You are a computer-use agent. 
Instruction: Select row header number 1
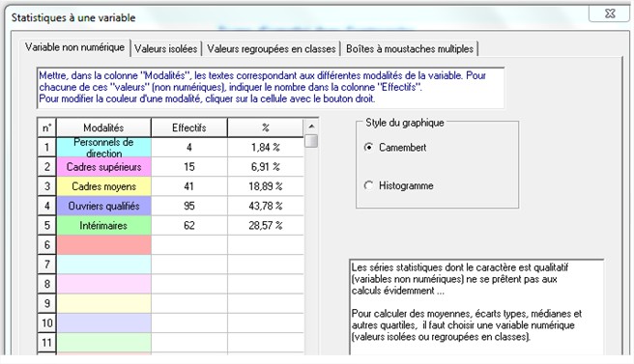click(47, 148)
